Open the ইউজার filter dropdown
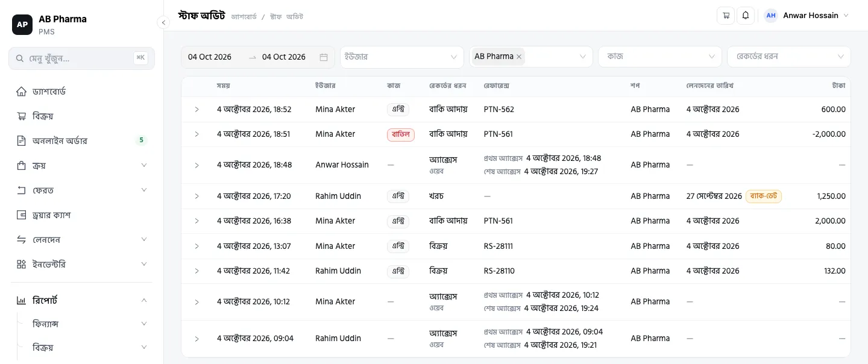The height and width of the screenshot is (364, 868). tap(402, 57)
